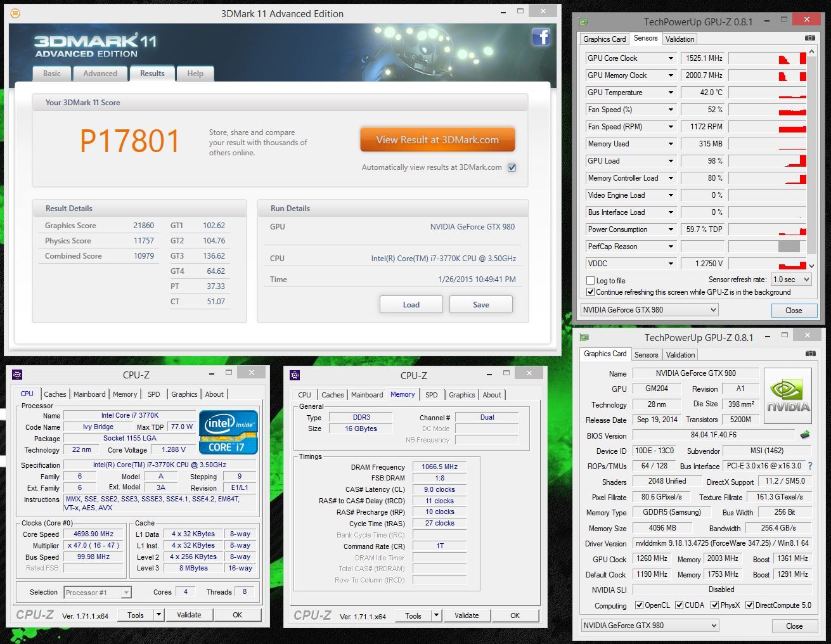Click the CPU-Z app icon in left window title bar

pos(18,375)
